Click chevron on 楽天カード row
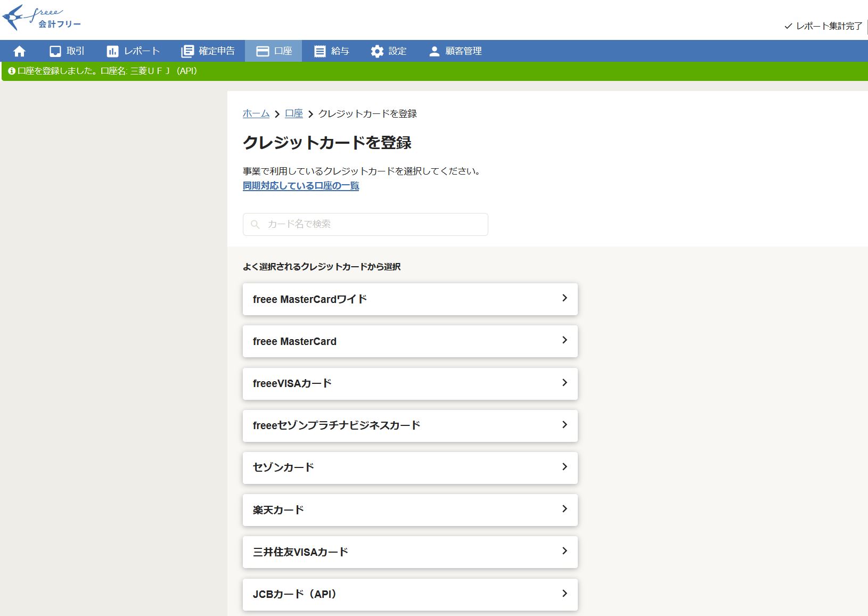The width and height of the screenshot is (868, 616). tap(564, 509)
